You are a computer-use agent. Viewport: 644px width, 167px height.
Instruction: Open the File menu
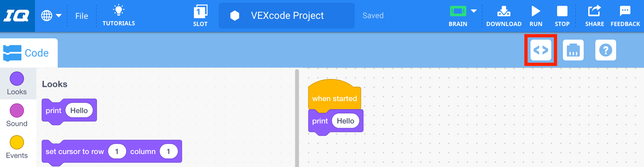point(82,16)
